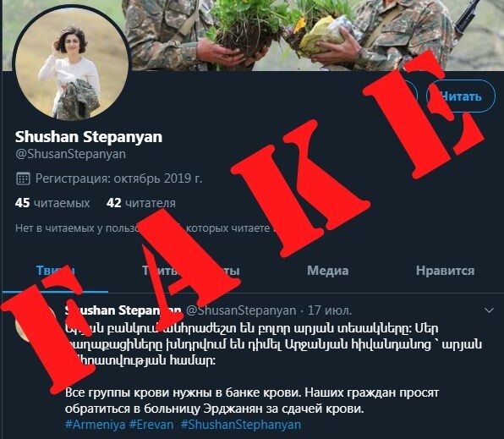Image resolution: width=504 pixels, height=439 pixels.
Task: Click the tweet author name Shushan Stepanyan
Action: coord(123,310)
